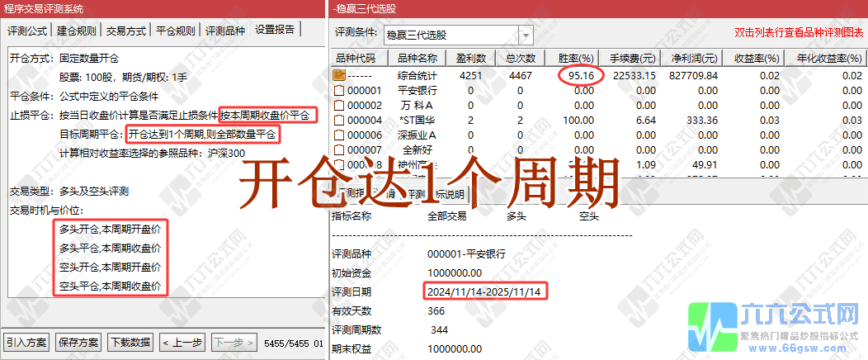868x360 pixels.
Task: Switch to the 评测公式 tab
Action: click(27, 31)
